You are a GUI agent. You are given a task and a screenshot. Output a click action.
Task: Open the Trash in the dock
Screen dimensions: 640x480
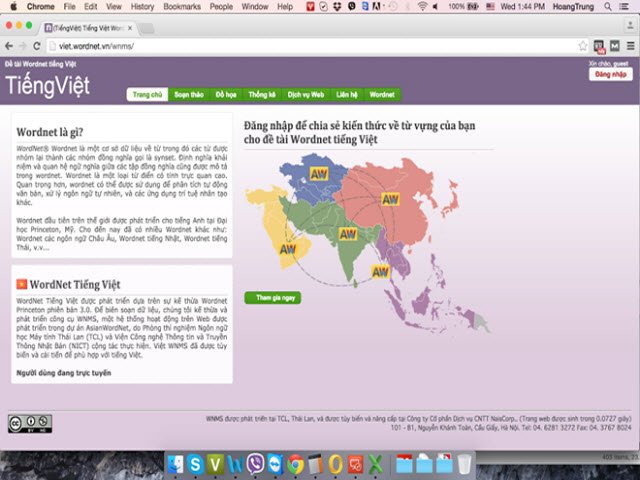pyautogui.click(x=465, y=464)
